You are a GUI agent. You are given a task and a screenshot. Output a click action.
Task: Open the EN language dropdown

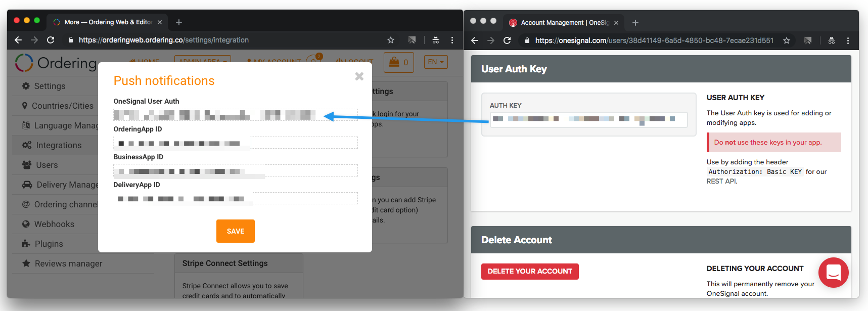(x=436, y=62)
